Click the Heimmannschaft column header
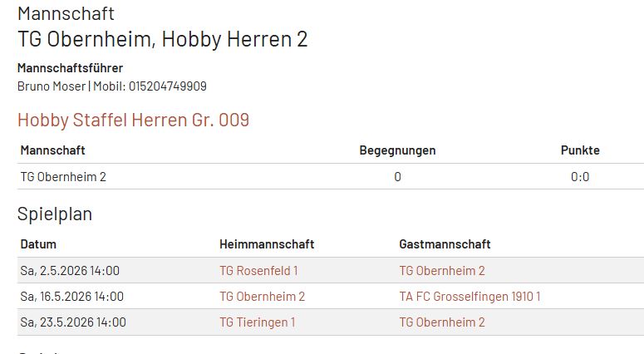The height and width of the screenshot is (354, 644). (x=267, y=244)
